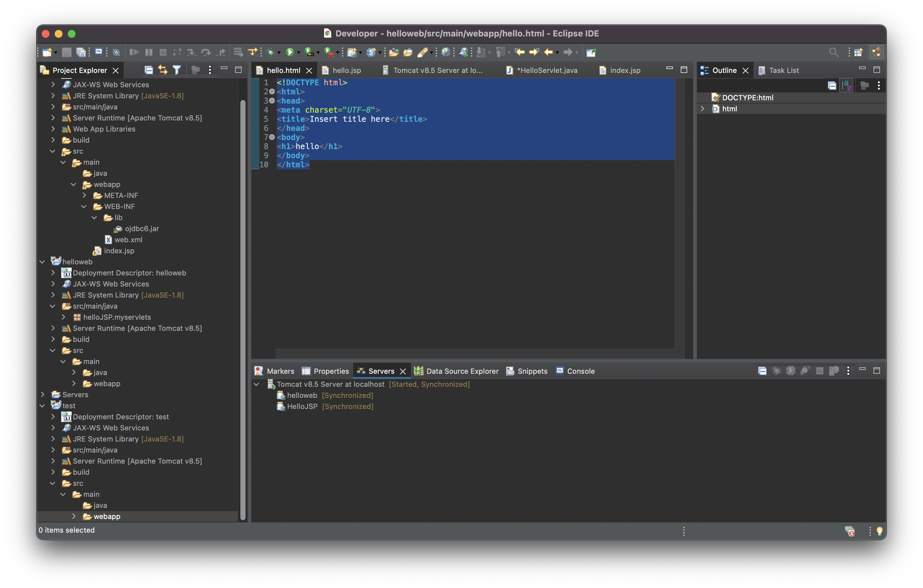The image size is (923, 588).
Task: Toggle Link with Editor in Project Explorer
Action: point(163,70)
